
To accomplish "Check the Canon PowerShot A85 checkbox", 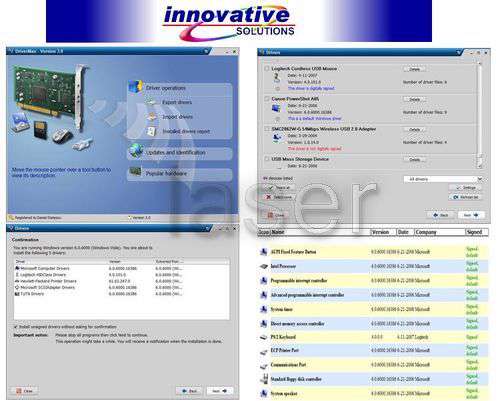I will click(x=267, y=99).
